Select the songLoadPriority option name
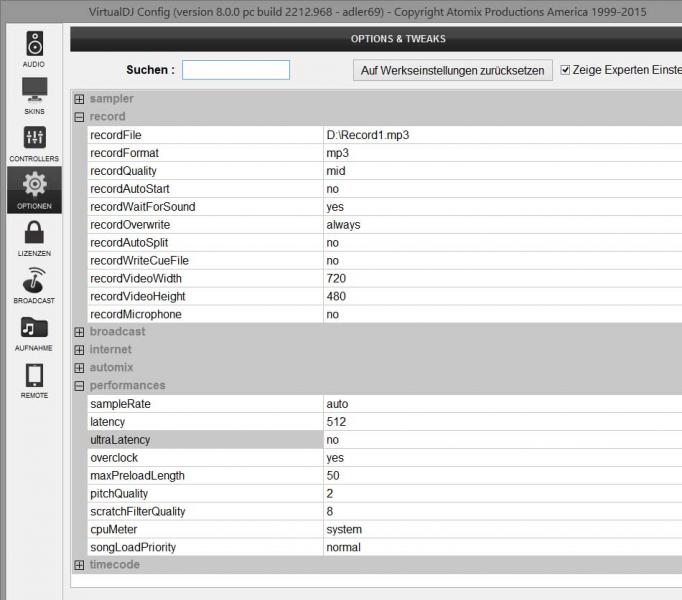Viewport: 682px width, 600px height. pyautogui.click(x=133, y=547)
